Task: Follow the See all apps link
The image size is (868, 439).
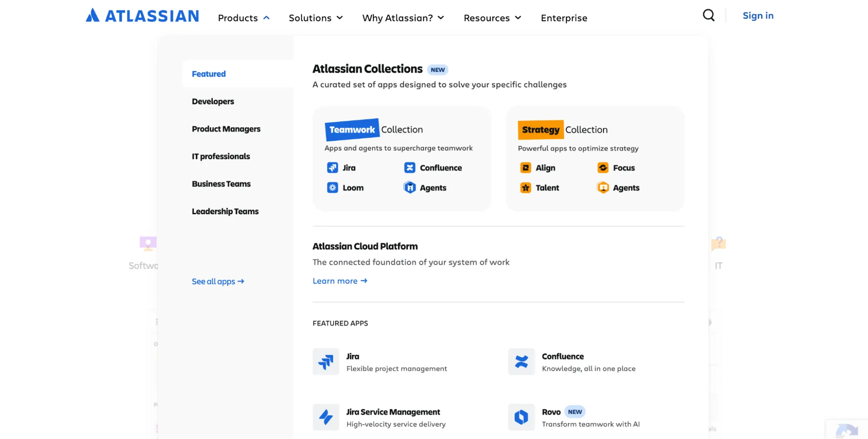Action: point(218,282)
